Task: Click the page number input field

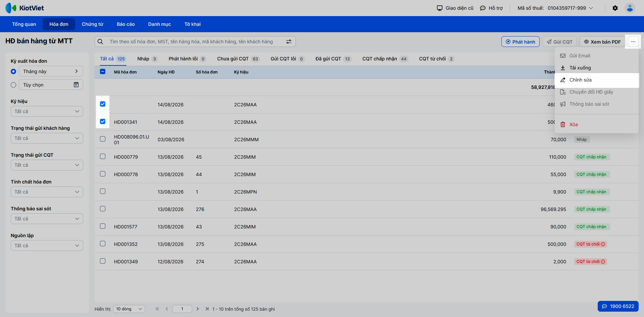Action: click(182, 309)
